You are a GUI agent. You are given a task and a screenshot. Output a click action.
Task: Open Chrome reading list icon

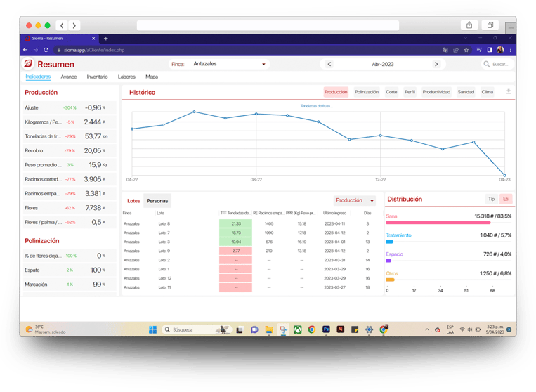(479, 50)
